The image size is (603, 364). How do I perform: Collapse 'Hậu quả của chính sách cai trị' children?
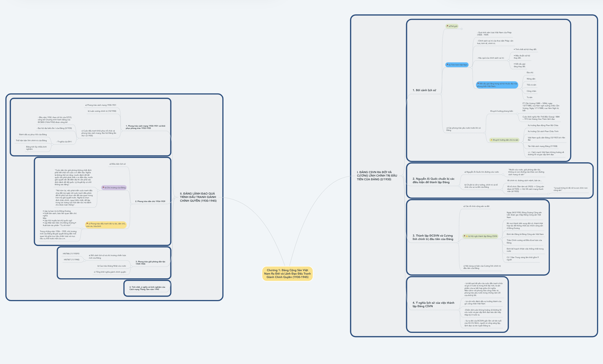(x=508, y=61)
